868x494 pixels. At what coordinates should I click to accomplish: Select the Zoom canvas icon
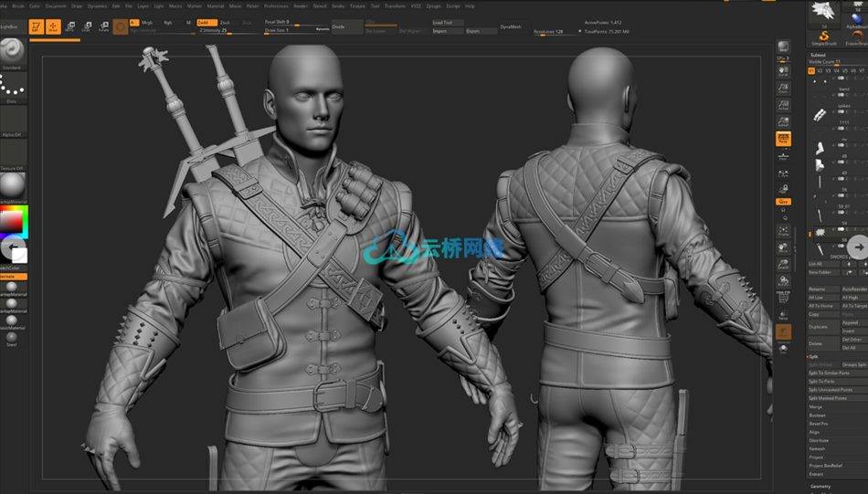click(x=783, y=88)
